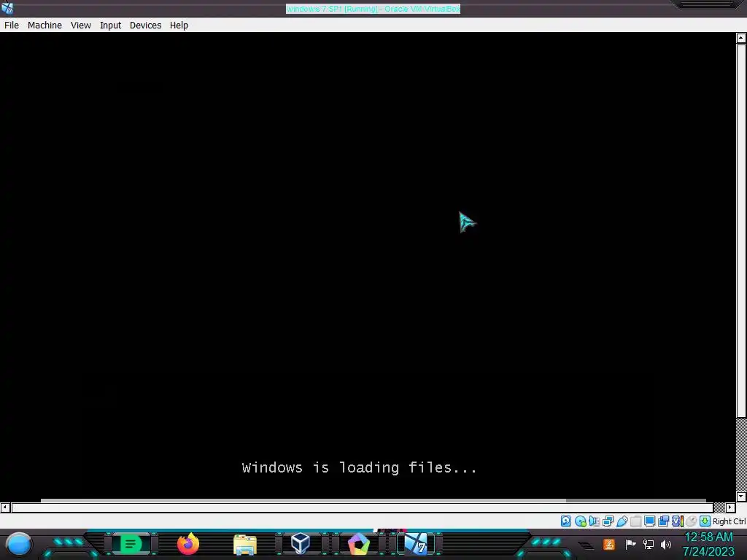
Task: Click the USB devices indicator icon
Action: (x=622, y=521)
